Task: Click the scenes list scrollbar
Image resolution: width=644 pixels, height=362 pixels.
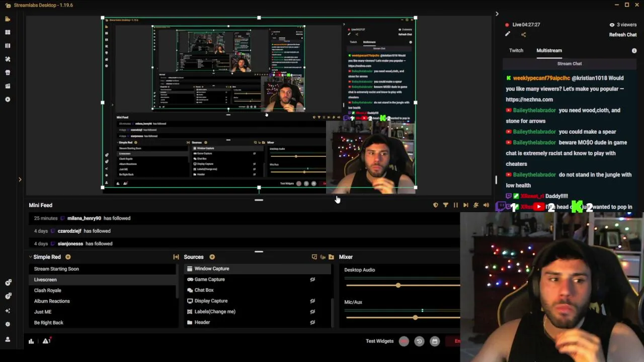Action: [178, 281]
